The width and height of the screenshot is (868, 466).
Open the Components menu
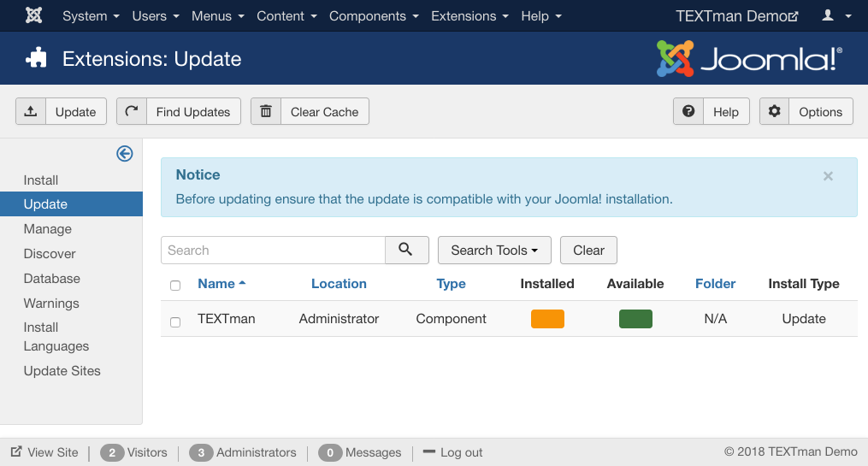(374, 16)
